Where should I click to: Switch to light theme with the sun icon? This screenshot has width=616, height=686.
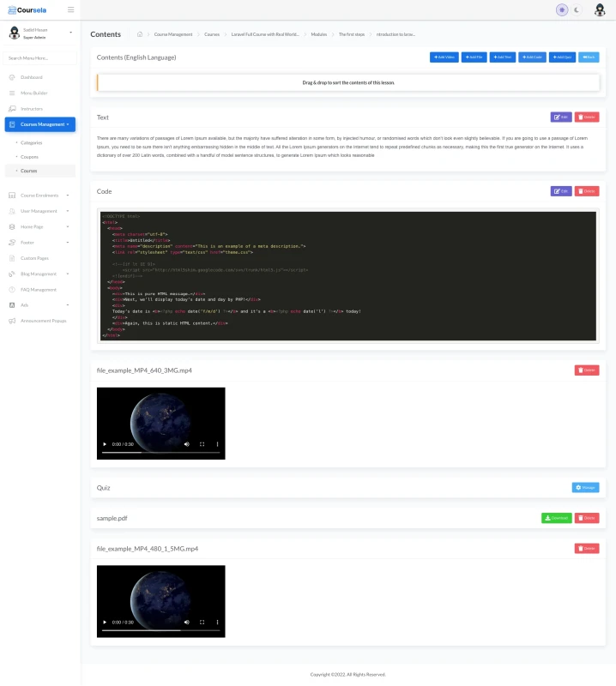562,10
